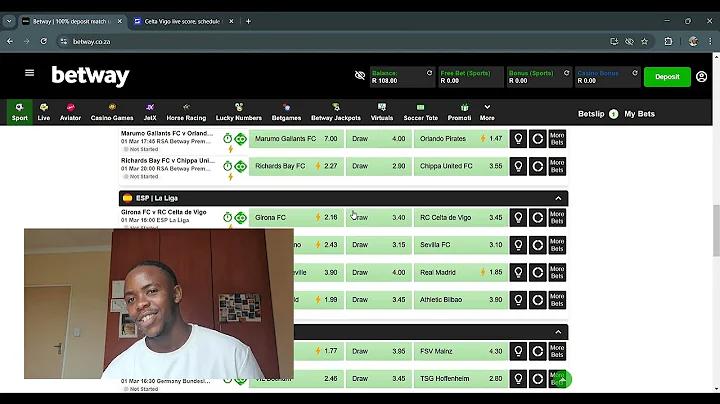Open tips lightbulb for Girona v Celta match
720x404 pixels.
click(x=518, y=218)
